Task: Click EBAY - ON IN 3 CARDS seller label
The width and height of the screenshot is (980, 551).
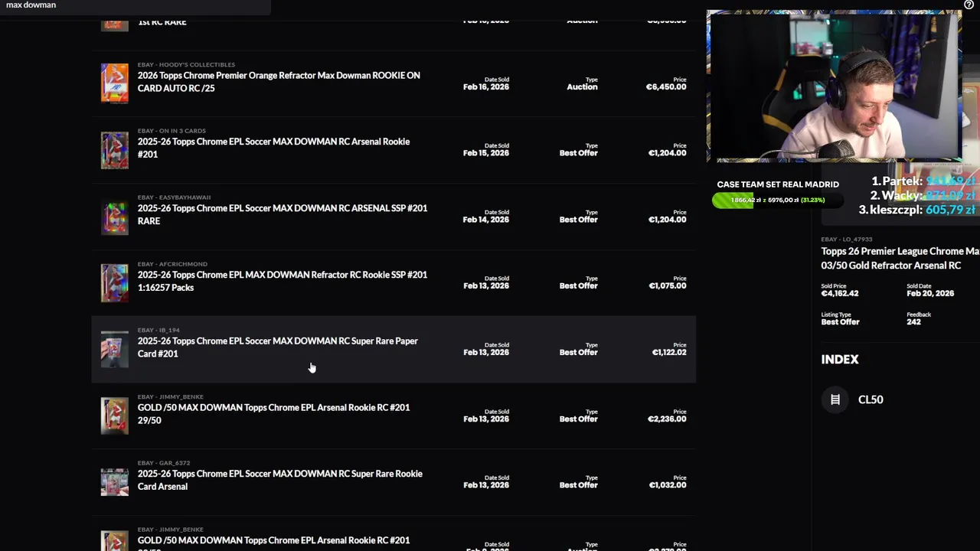Action: tap(171, 131)
